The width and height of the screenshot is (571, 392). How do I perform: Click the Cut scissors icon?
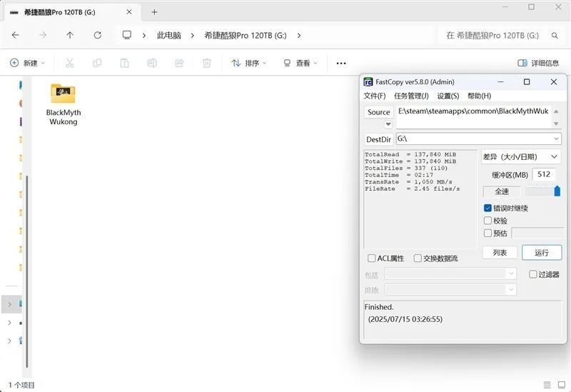pos(69,63)
